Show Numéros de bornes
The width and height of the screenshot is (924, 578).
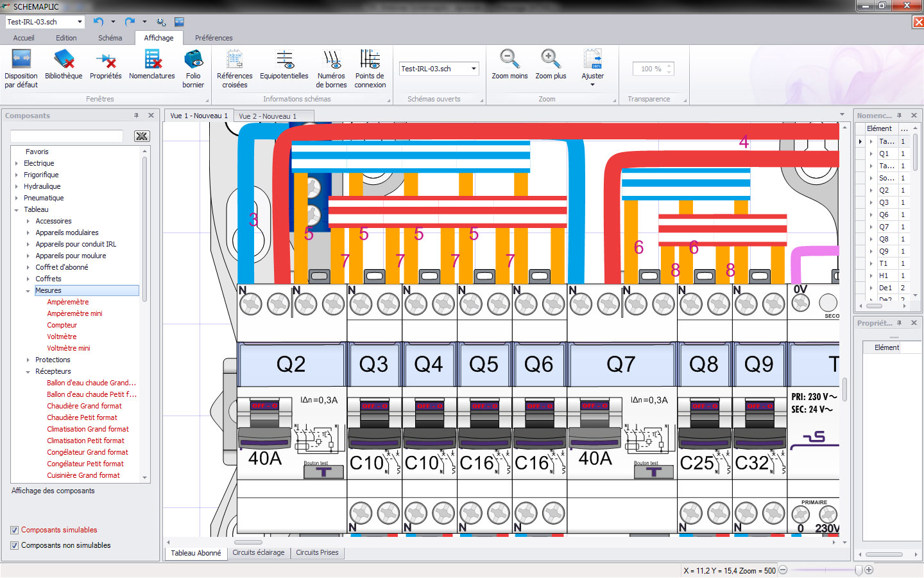[x=331, y=60]
